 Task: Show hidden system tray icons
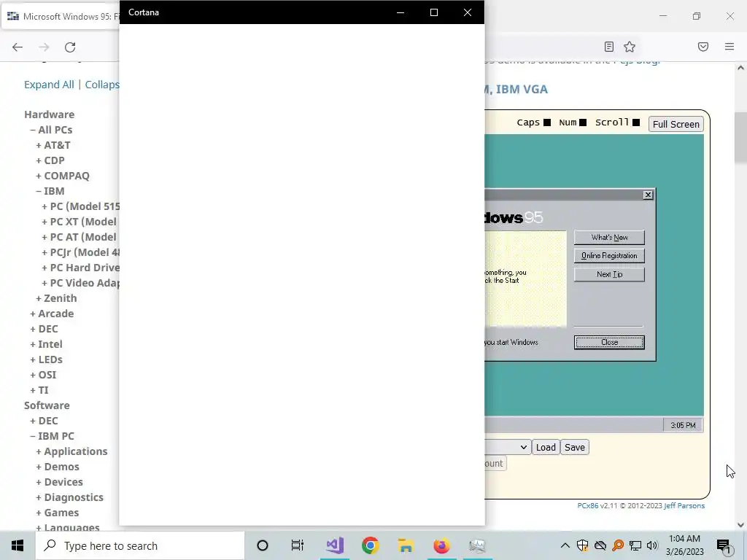click(565, 545)
